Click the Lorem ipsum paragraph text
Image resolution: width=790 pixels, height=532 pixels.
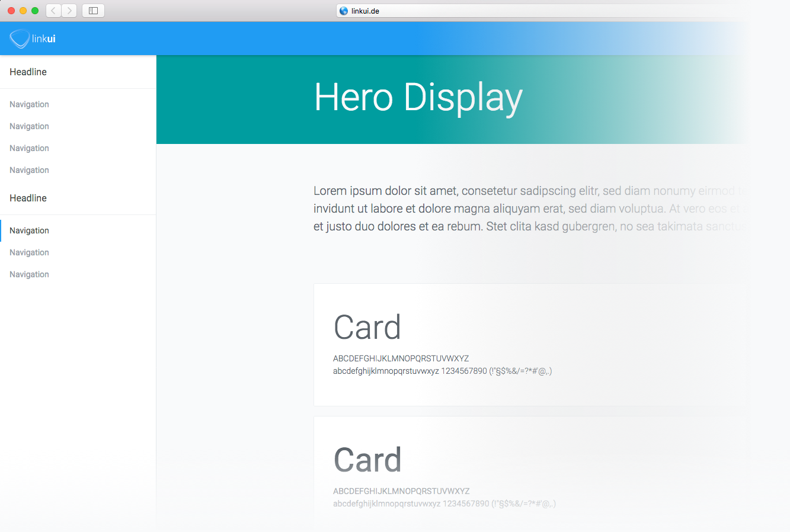coord(530,209)
